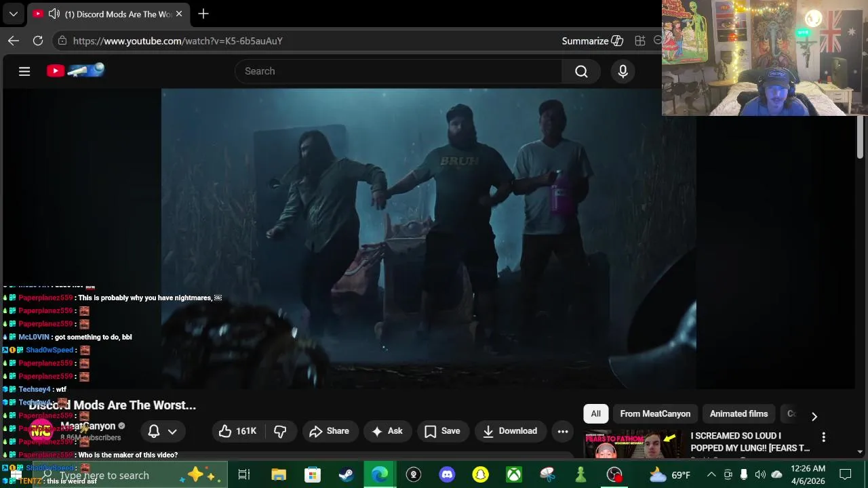868x488 pixels.
Task: Save the video to playlist
Action: click(x=443, y=431)
